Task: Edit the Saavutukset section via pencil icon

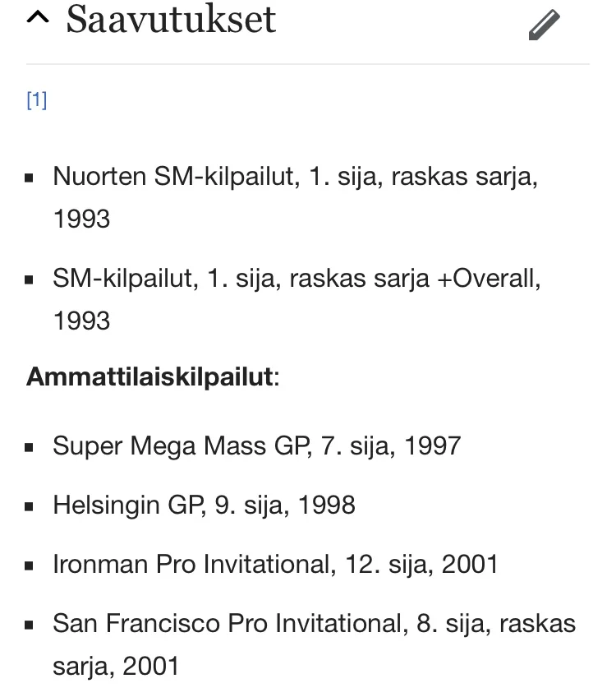Action: coord(544,25)
